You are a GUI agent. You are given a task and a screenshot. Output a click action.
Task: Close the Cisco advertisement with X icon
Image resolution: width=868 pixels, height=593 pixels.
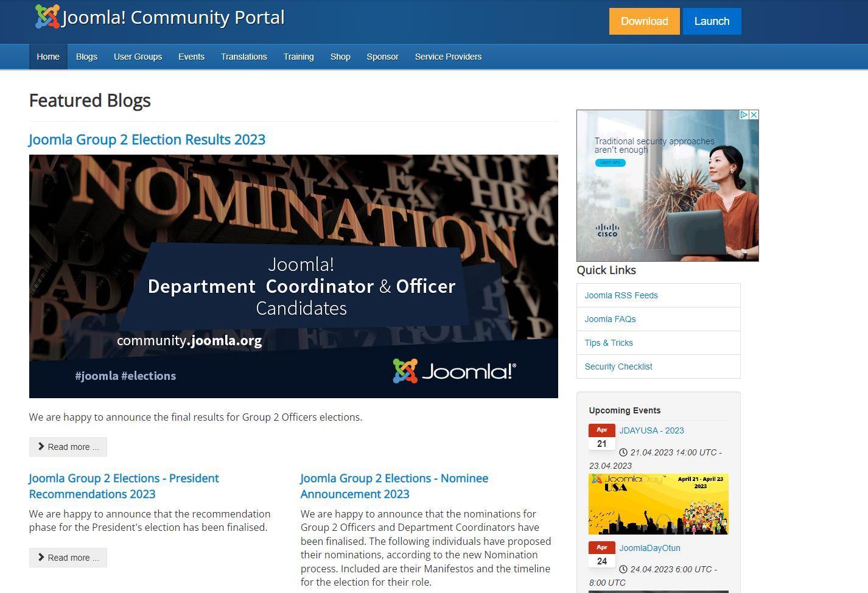tap(754, 114)
